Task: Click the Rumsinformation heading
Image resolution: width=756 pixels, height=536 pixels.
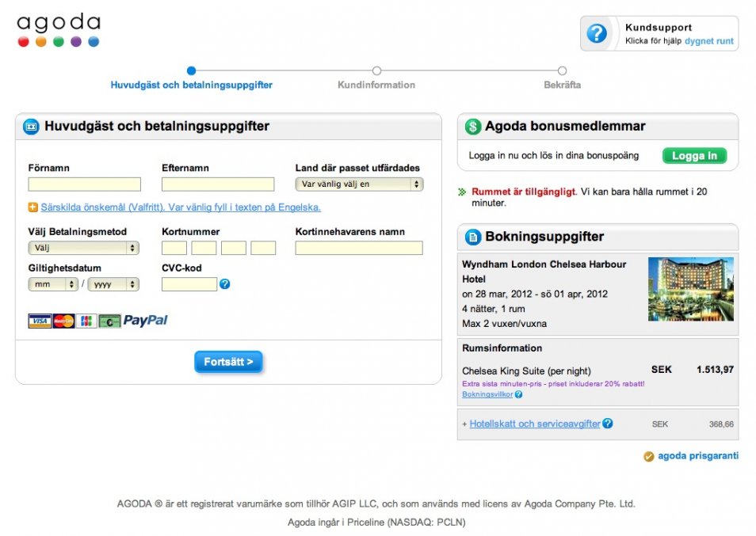Action: [x=502, y=348]
